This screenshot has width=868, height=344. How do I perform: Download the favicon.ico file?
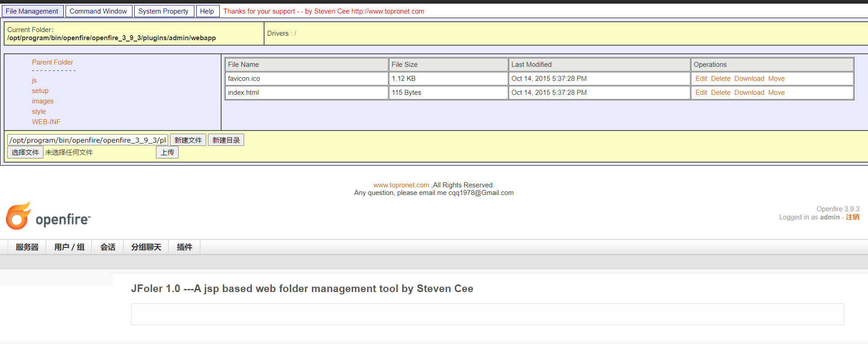click(x=749, y=79)
